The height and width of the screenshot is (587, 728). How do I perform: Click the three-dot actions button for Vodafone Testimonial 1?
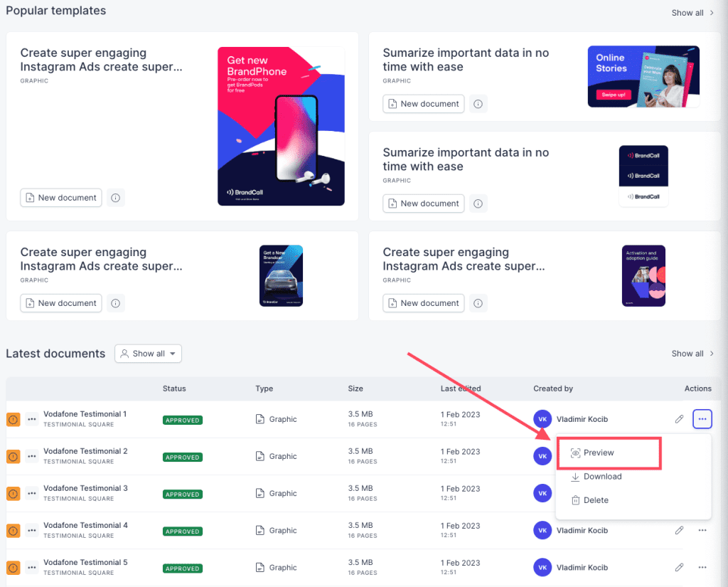[x=702, y=419]
